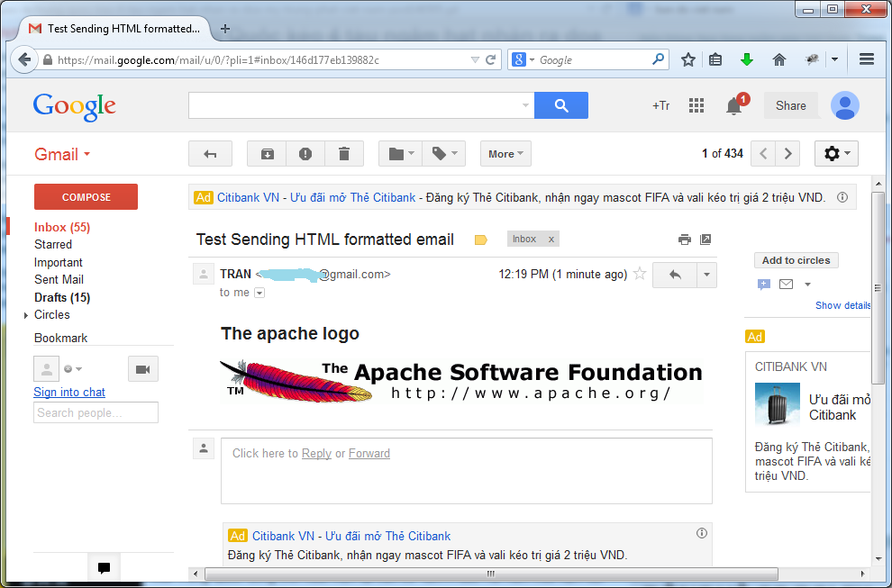
Task: Open the browser downloads arrow
Action: (746, 59)
